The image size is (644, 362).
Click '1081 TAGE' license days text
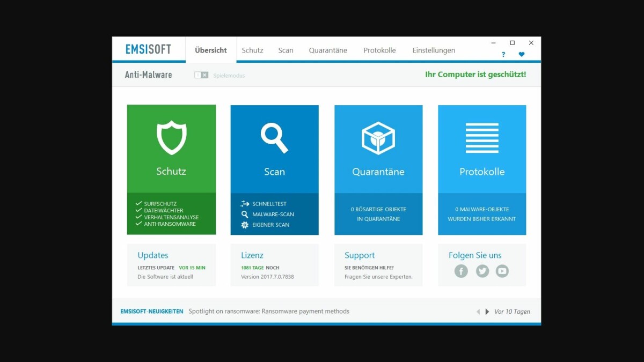(252, 268)
